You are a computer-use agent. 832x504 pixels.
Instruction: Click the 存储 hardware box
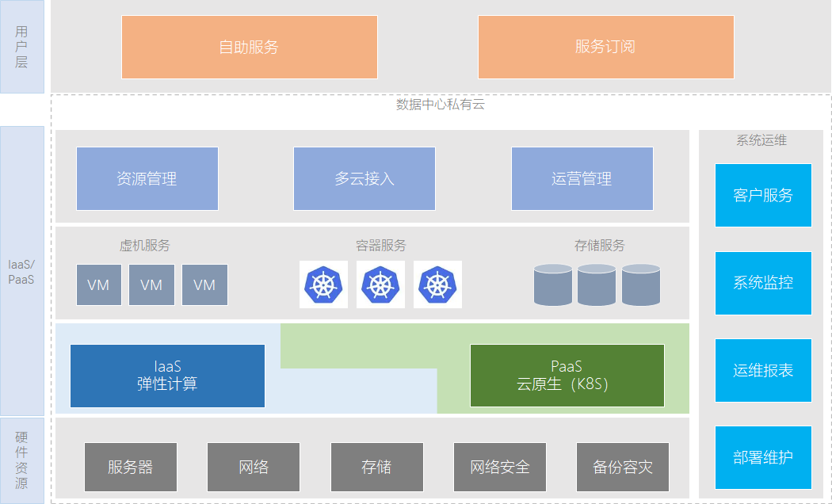click(377, 468)
